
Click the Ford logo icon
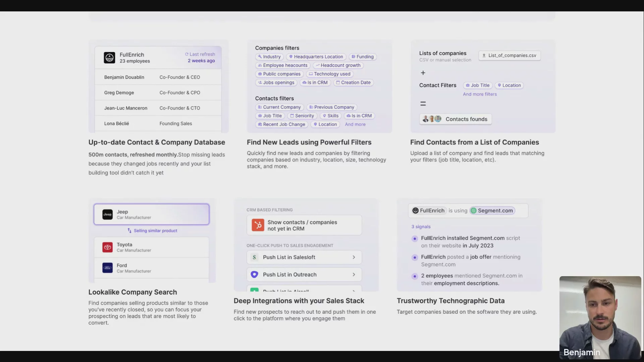[x=107, y=268]
